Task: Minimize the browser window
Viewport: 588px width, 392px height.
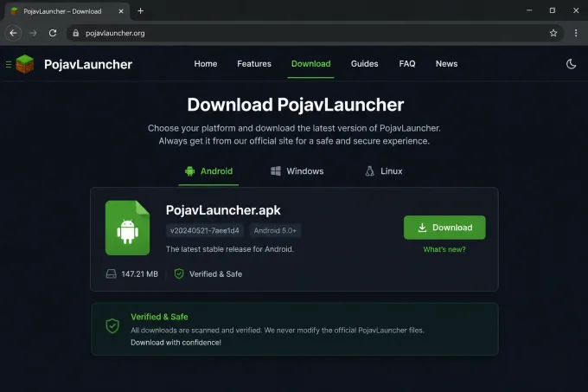Action: 529,10
